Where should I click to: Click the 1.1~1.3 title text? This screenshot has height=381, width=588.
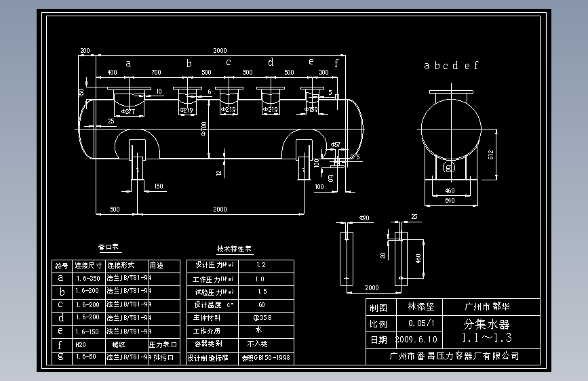[x=486, y=338]
